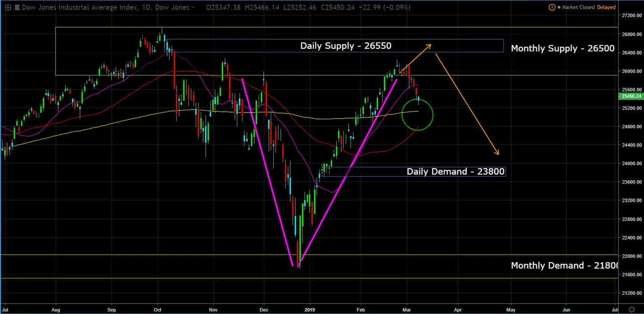Click the Oct label on time axis
Screen dimensions: 644x314
pos(157,309)
